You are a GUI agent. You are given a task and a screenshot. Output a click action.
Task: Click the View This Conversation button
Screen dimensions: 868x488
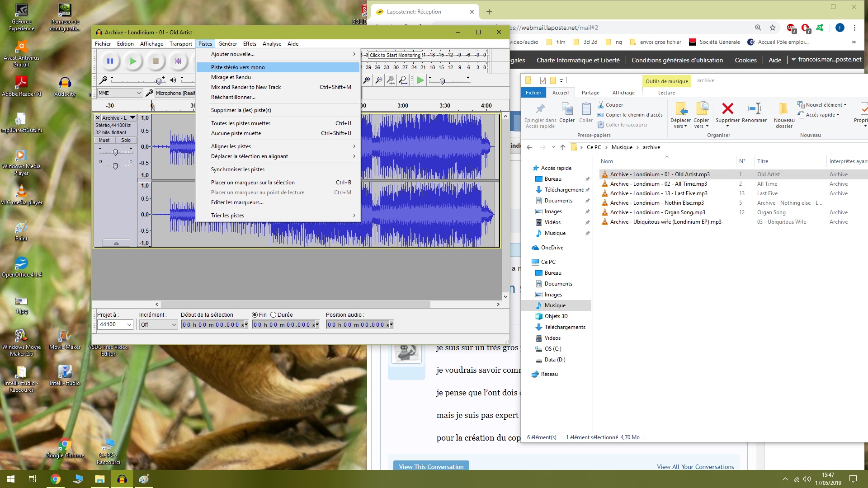click(431, 466)
